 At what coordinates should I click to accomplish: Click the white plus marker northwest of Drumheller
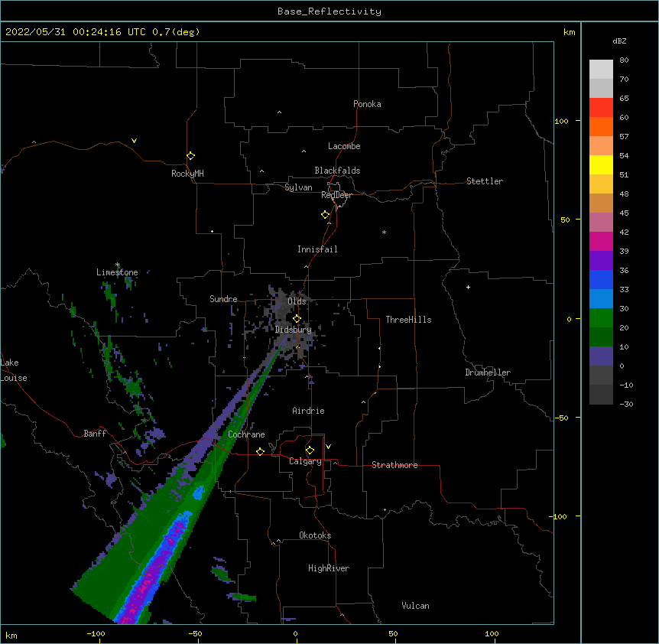(468, 287)
